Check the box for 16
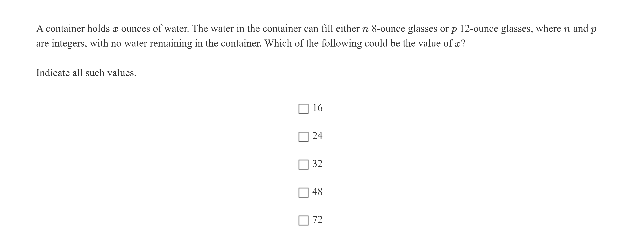 pyautogui.click(x=303, y=108)
